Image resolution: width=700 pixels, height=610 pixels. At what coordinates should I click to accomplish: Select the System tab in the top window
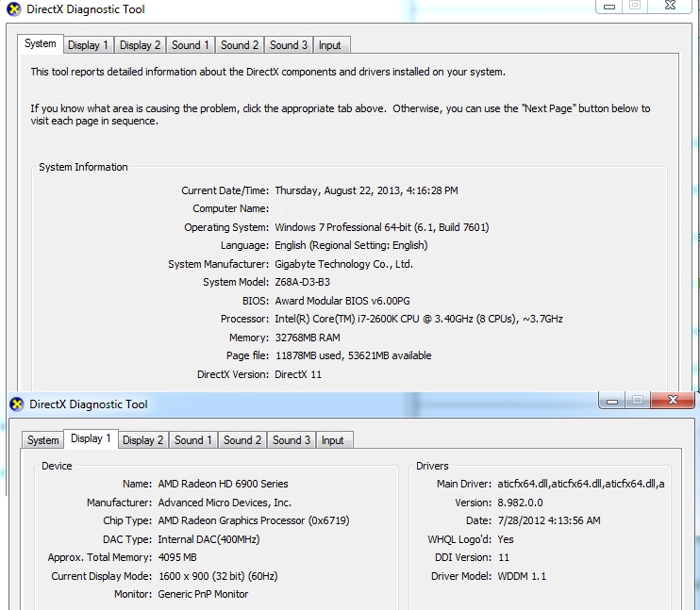[41, 43]
